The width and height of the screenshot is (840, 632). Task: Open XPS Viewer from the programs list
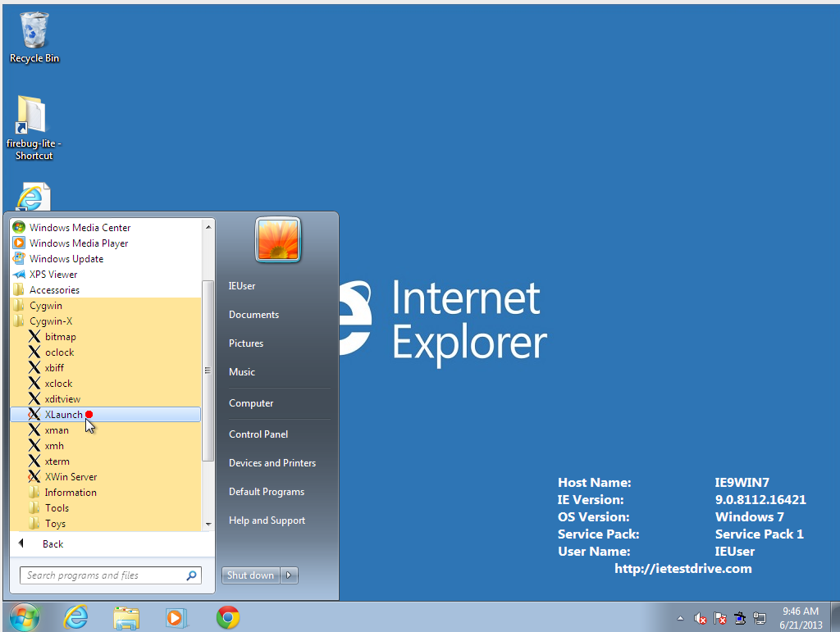[106, 274]
